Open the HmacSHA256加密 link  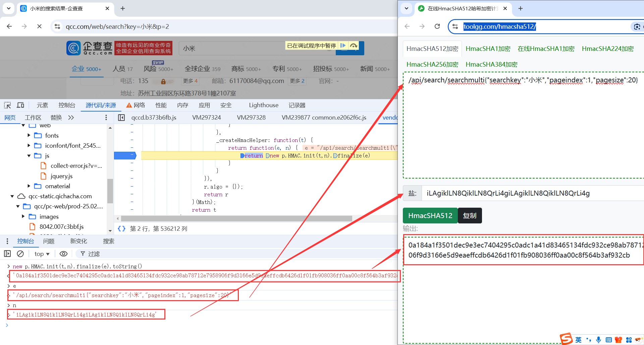point(432,64)
